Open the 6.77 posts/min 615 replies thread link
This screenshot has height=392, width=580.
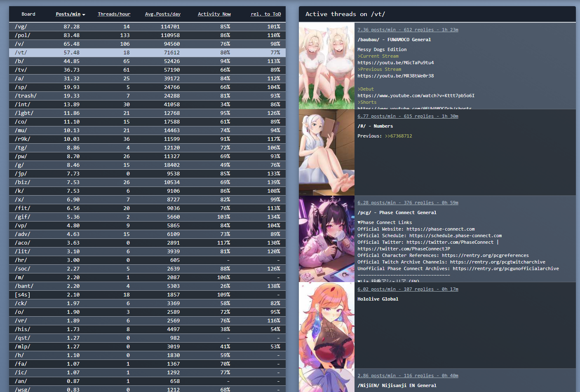[x=408, y=116]
